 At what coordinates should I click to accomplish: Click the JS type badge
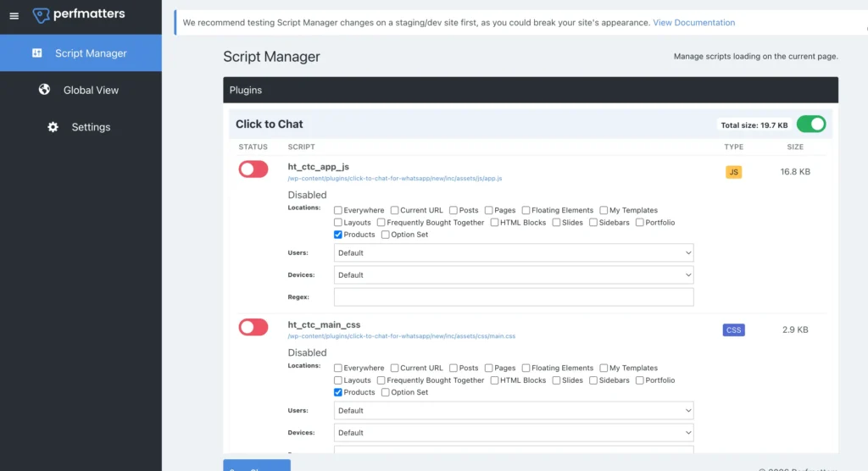coord(733,172)
